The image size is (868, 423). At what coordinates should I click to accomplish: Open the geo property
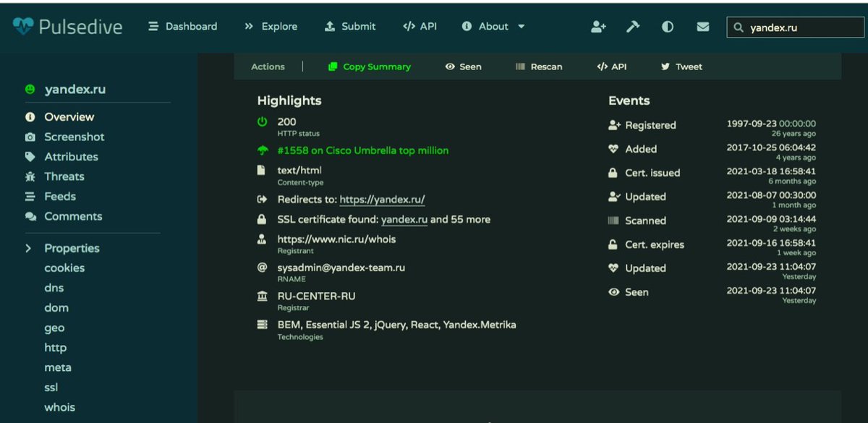point(54,328)
